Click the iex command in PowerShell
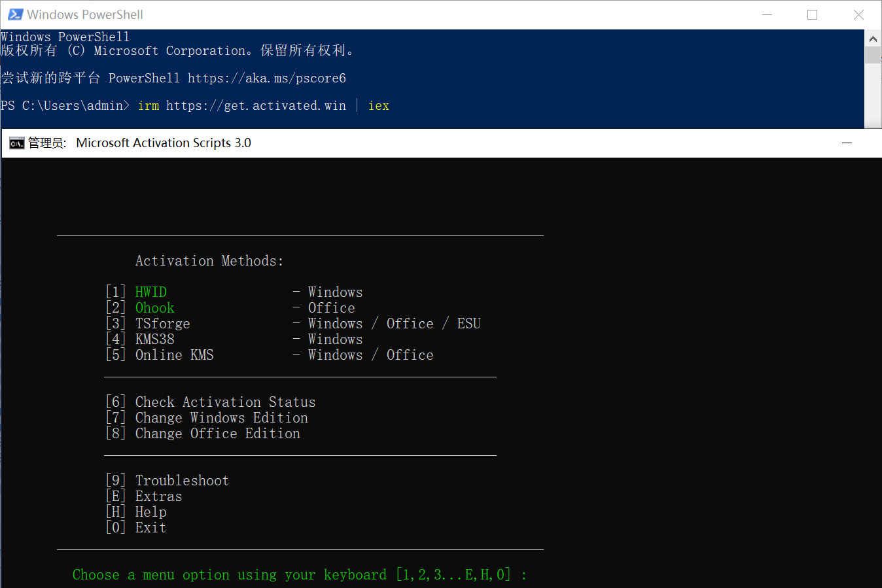 click(x=379, y=105)
